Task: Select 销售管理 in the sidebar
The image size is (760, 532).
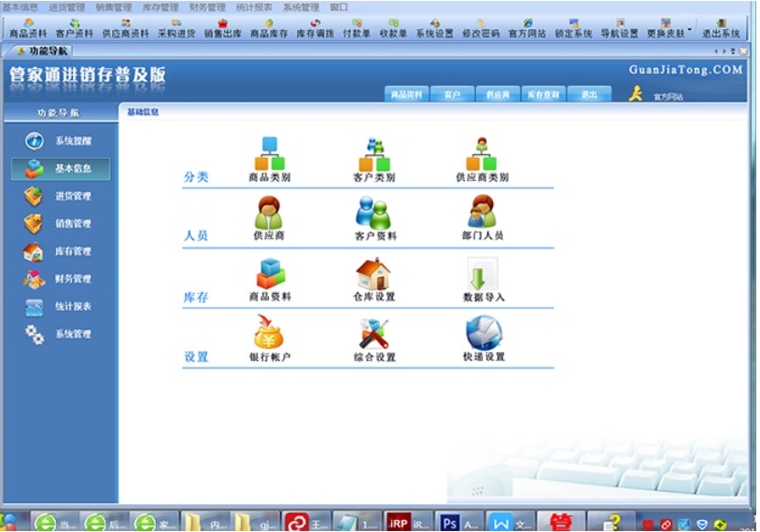Action: (61, 224)
